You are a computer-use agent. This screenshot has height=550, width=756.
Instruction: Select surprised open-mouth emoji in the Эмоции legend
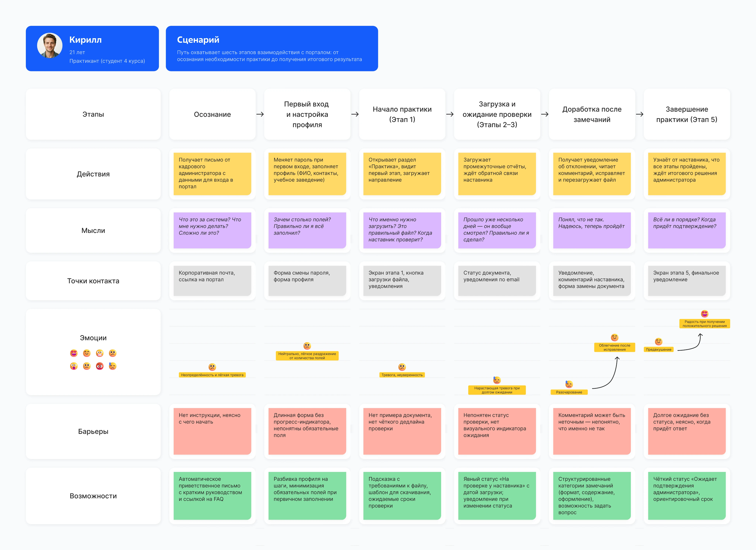click(74, 366)
